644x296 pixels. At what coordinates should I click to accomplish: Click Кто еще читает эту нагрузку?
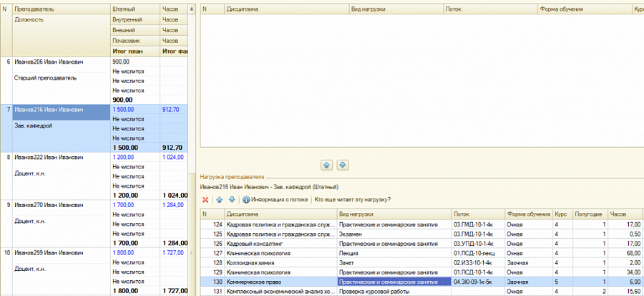(352, 200)
